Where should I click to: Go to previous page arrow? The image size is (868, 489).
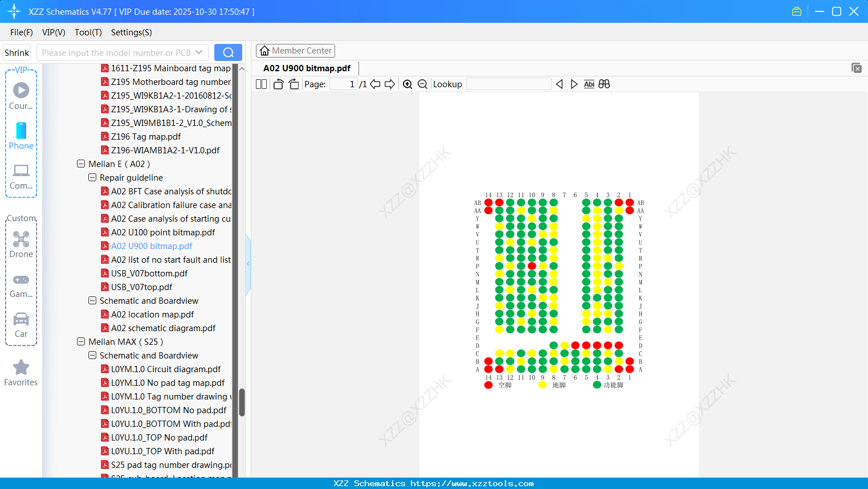point(375,84)
